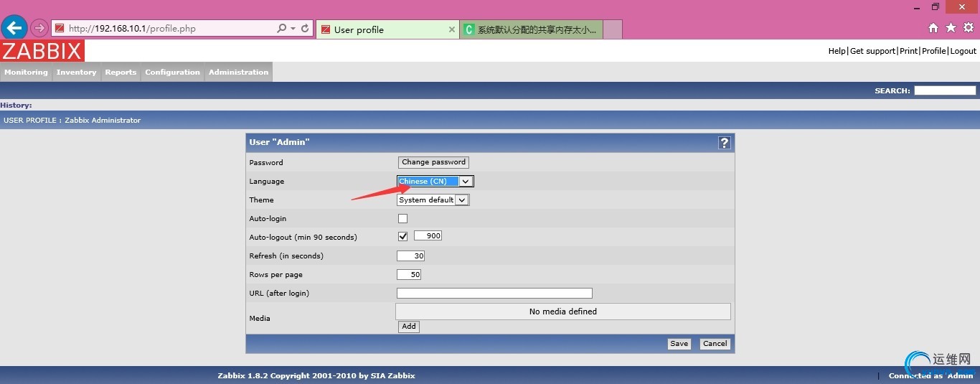
Task: Refresh the page using reload icon
Action: click(x=305, y=29)
